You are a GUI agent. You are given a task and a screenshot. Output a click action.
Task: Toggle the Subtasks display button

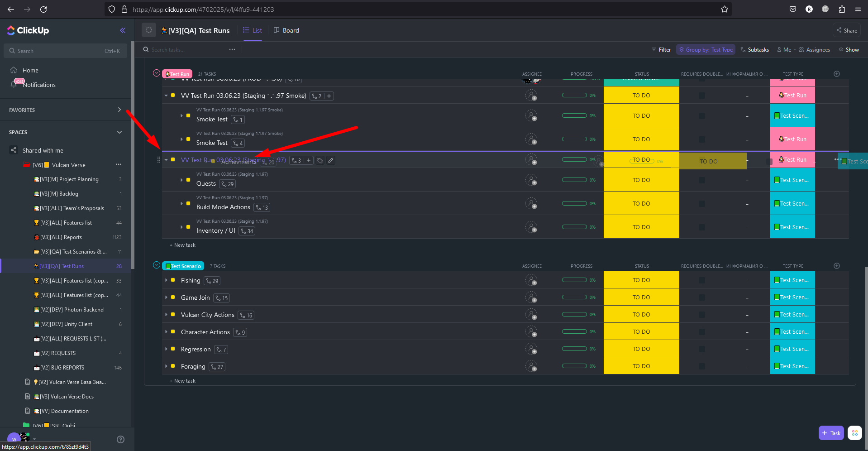coord(754,49)
